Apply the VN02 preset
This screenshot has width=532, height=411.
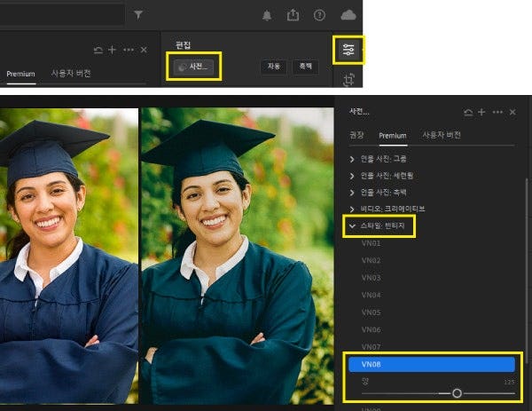point(371,260)
